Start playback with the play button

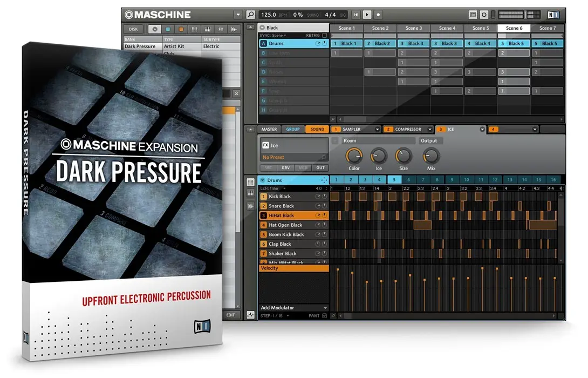[367, 15]
